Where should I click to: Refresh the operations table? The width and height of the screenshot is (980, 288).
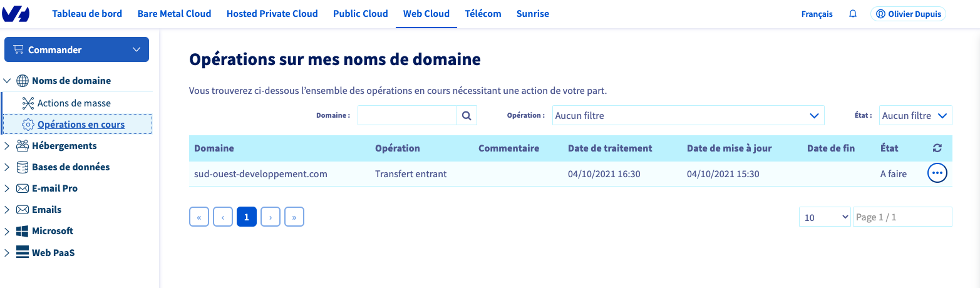tap(937, 148)
